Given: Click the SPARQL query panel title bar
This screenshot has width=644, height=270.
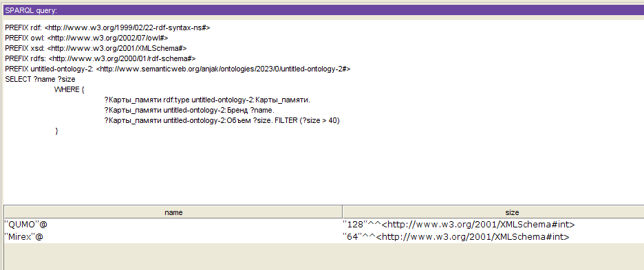Looking at the screenshot, I should click(323, 10).
